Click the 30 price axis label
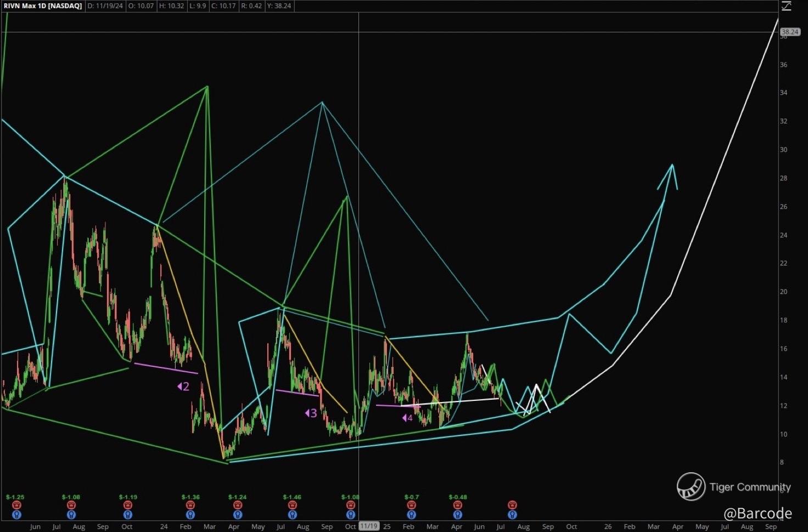Viewport: 808px width, 532px height. [x=783, y=150]
